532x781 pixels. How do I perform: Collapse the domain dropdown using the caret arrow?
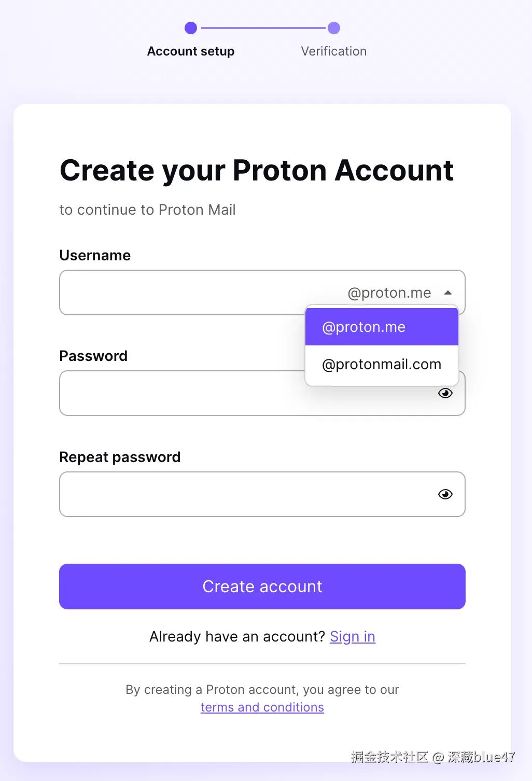pyautogui.click(x=448, y=293)
